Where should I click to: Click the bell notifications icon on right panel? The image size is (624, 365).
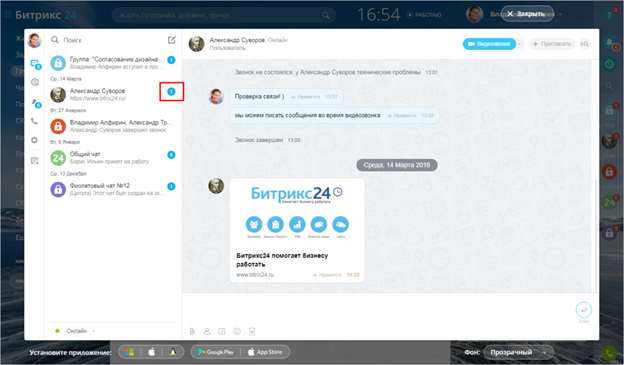tap(609, 43)
